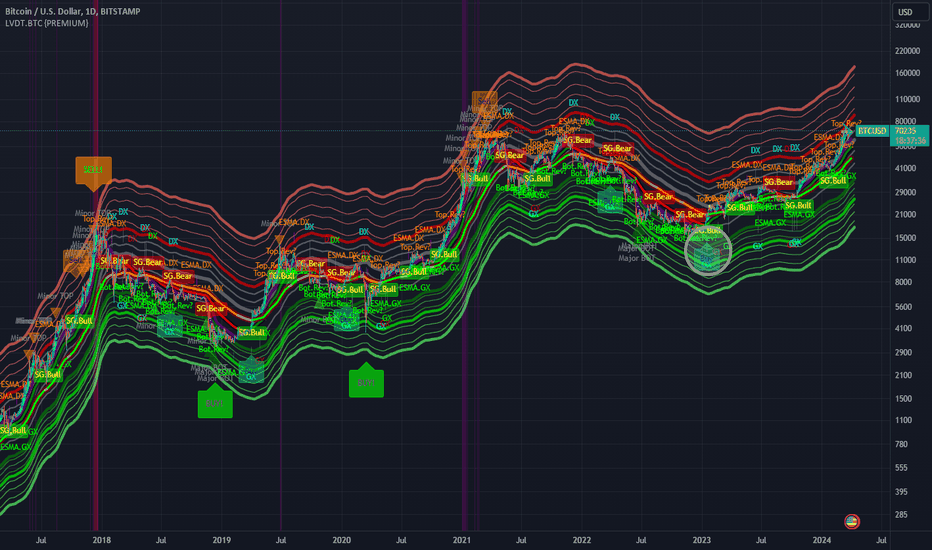Click the 2023 label on time axis
This screenshot has height=550, width=932.
point(701,540)
